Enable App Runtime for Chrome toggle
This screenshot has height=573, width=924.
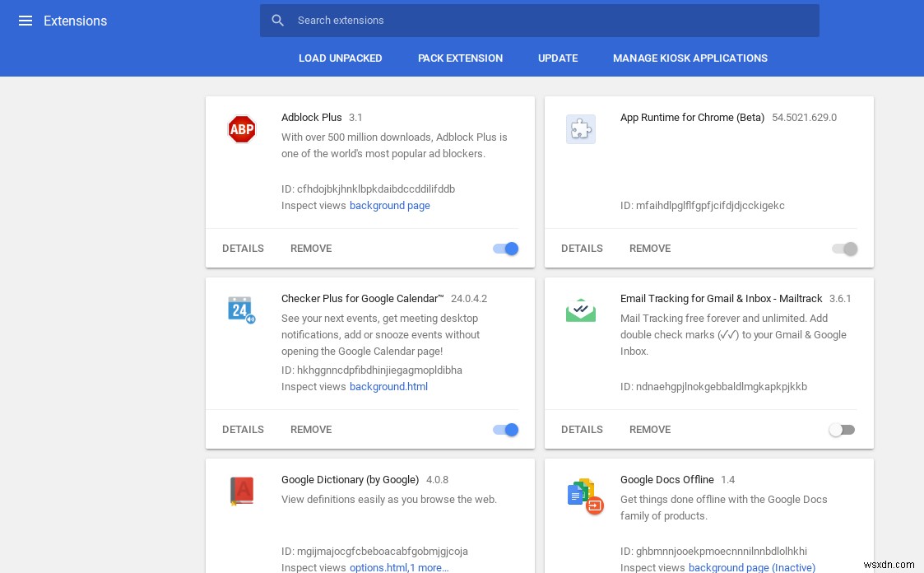[844, 249]
